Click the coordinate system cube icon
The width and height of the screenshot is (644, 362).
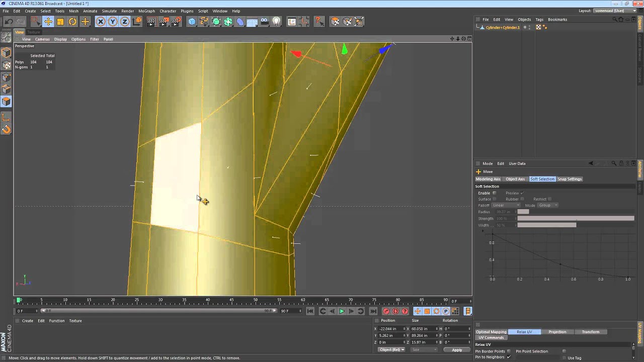click(137, 22)
